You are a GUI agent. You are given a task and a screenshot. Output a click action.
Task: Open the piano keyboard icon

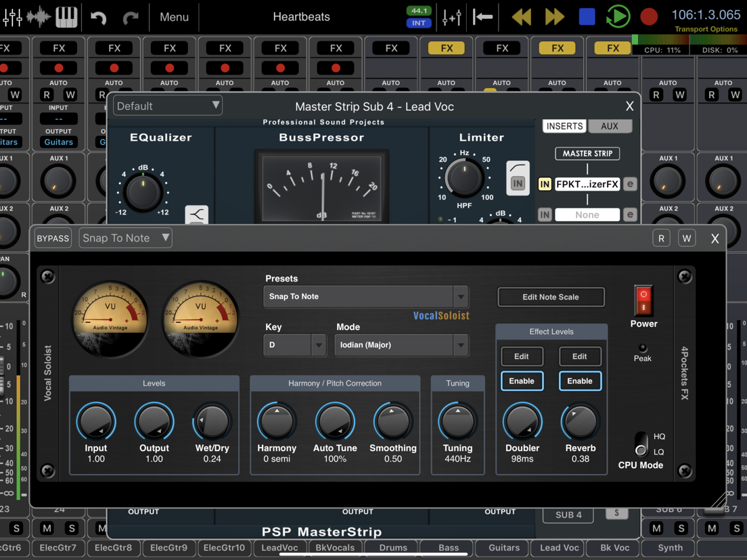[x=67, y=17]
